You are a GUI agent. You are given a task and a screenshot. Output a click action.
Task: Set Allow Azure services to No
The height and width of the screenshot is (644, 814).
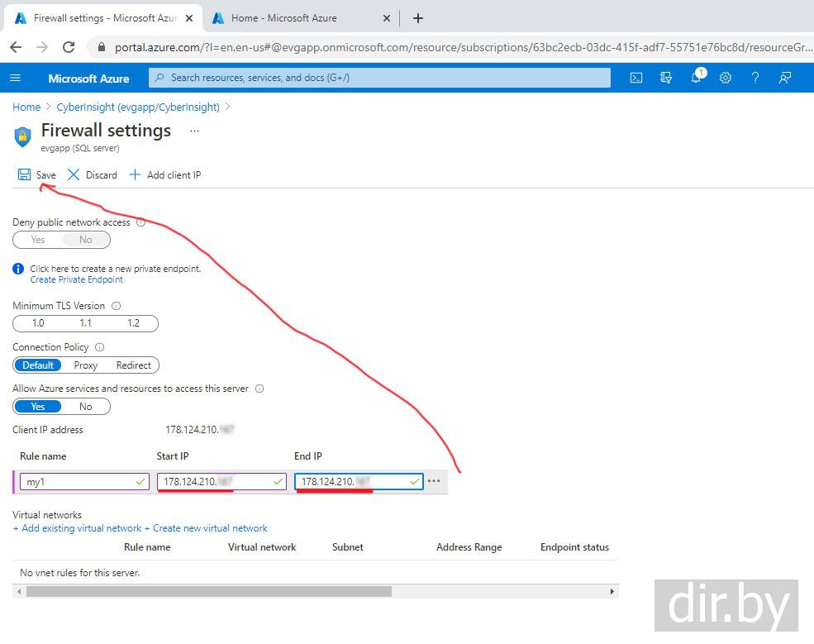pyautogui.click(x=86, y=407)
